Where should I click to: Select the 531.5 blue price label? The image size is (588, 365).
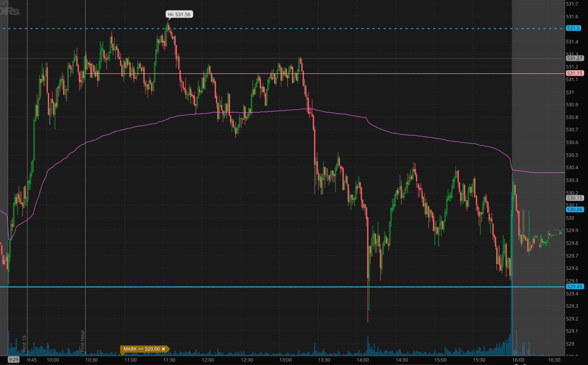[573, 28]
